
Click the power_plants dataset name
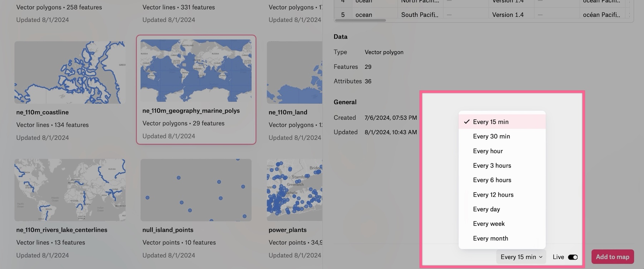coord(288,230)
